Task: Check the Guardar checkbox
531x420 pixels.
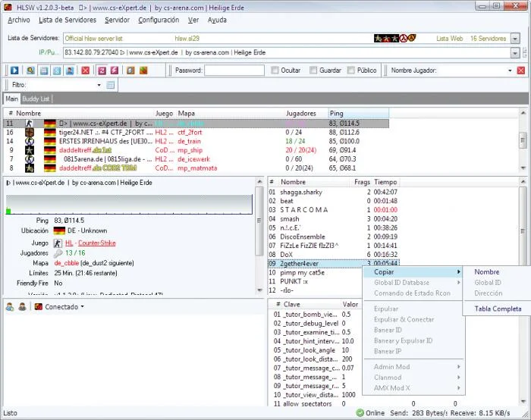Action: (313, 71)
